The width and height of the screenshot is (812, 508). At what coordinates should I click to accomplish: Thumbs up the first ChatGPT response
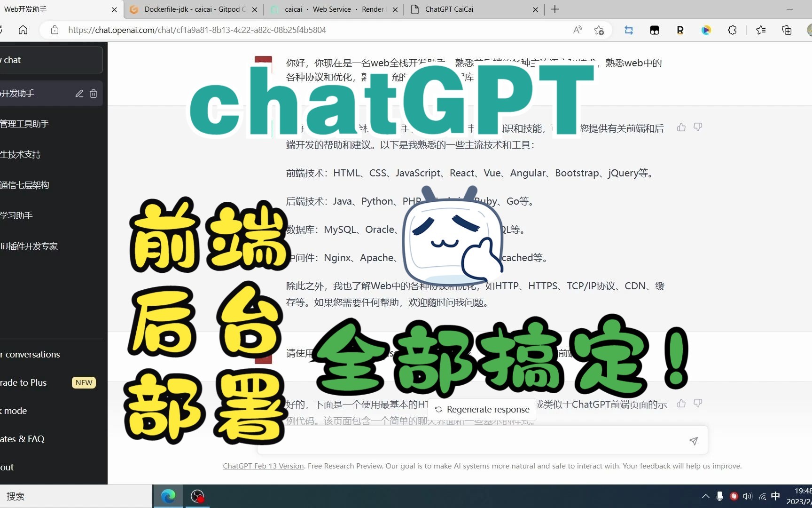pos(681,127)
